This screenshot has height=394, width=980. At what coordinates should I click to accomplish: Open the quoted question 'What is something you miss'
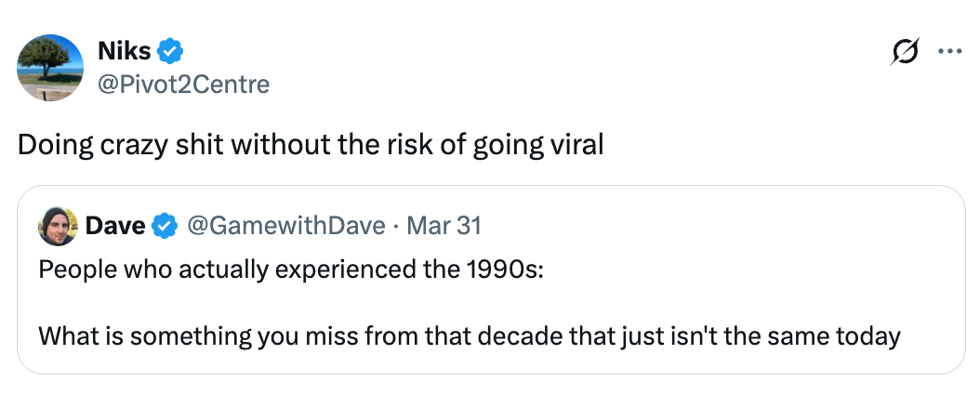tap(470, 335)
